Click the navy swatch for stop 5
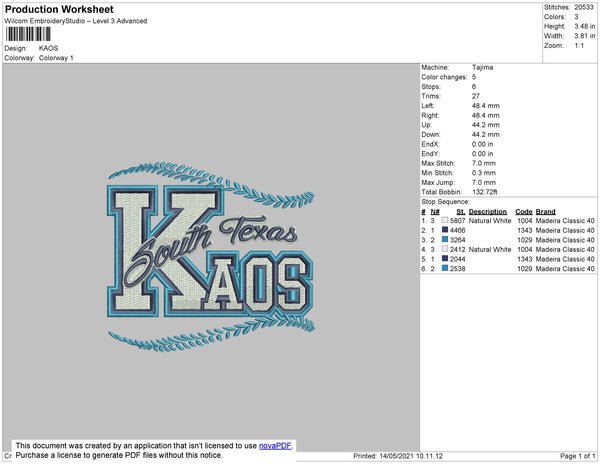The image size is (600, 464). [445, 259]
